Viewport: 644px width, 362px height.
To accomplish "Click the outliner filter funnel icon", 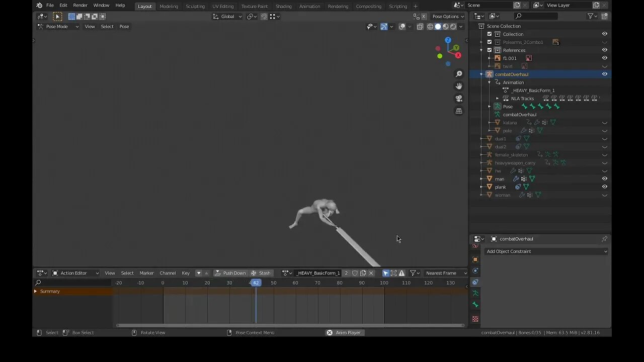I will tap(591, 16).
